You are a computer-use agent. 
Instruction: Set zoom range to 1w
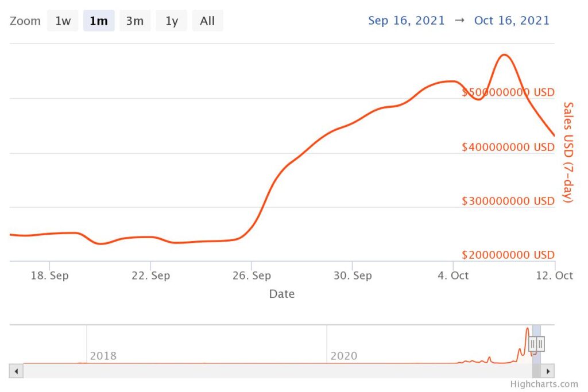pos(63,21)
